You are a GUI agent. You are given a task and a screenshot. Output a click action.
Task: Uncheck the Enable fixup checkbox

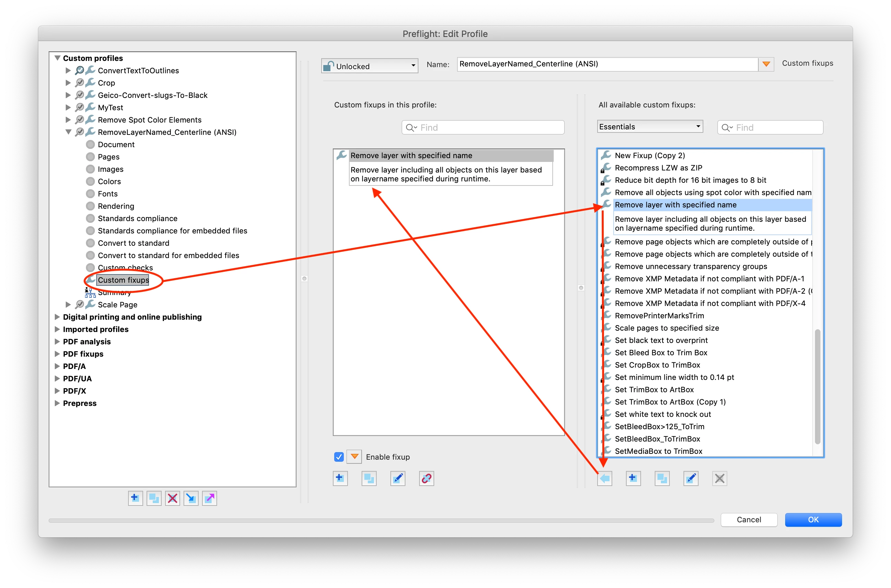pyautogui.click(x=338, y=457)
